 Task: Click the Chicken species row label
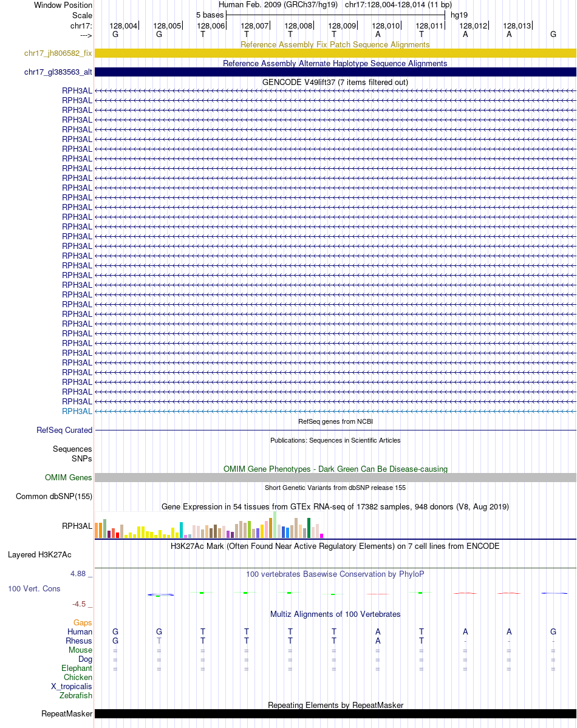(x=78, y=678)
